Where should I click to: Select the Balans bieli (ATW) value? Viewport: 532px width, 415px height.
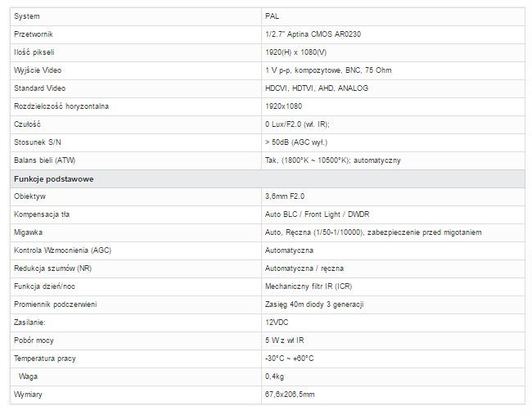(x=333, y=160)
